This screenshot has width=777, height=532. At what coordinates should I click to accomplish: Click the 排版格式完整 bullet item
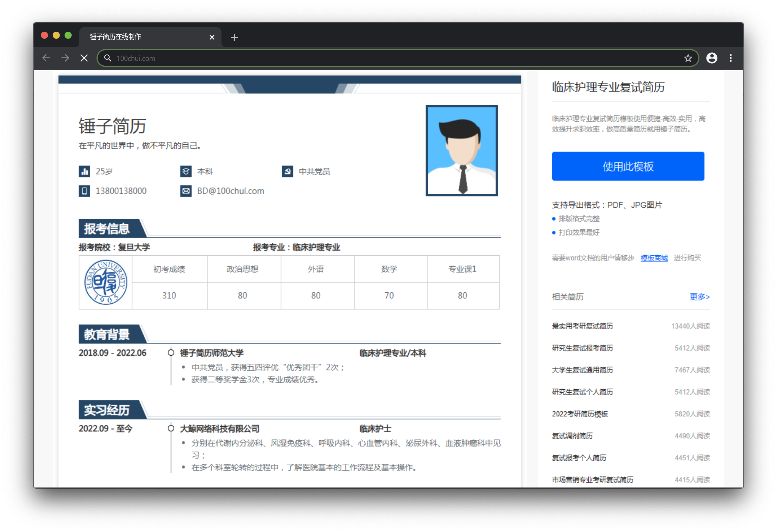[x=579, y=219]
